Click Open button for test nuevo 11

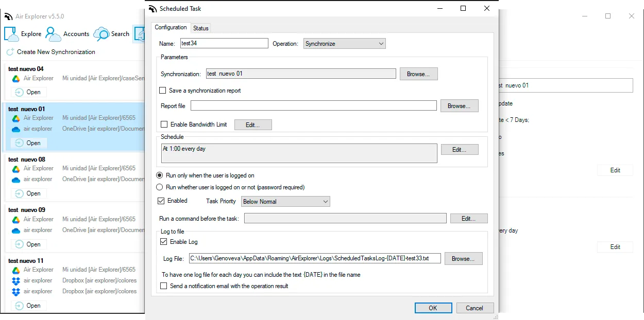tap(29, 306)
